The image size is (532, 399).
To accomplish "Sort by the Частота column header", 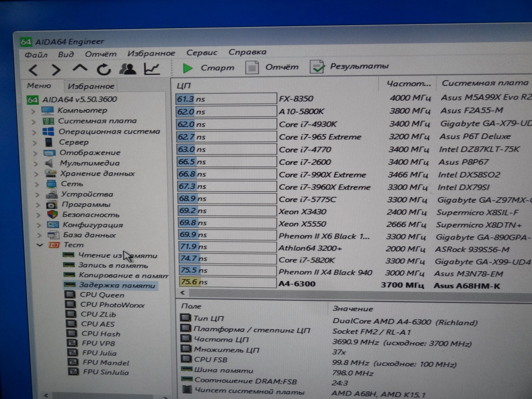I will click(409, 84).
